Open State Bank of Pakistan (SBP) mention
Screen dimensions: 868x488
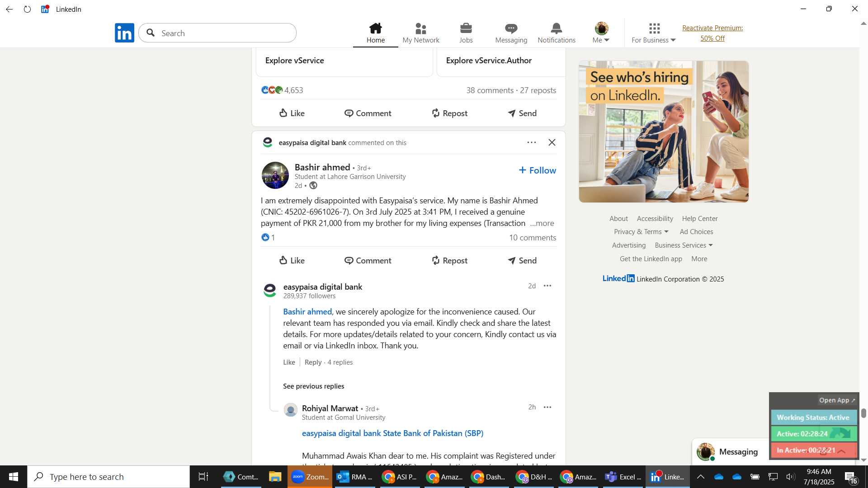[x=433, y=433]
